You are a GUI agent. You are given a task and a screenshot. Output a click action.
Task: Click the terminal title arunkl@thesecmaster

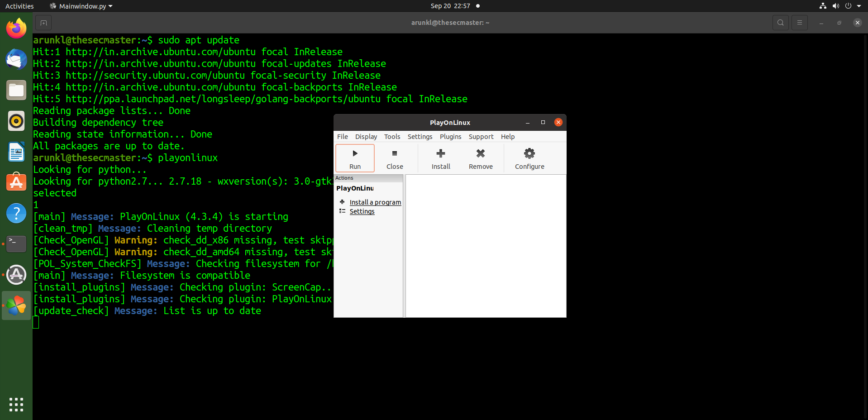click(450, 23)
